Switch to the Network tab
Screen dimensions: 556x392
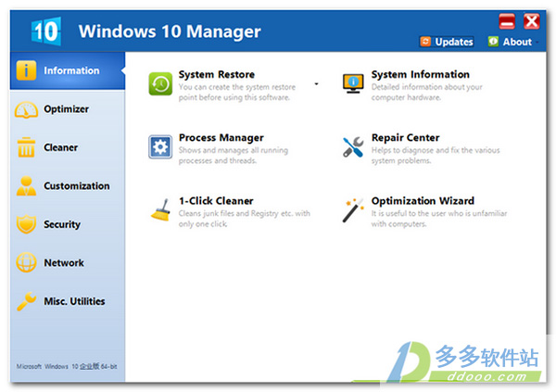[68, 263]
